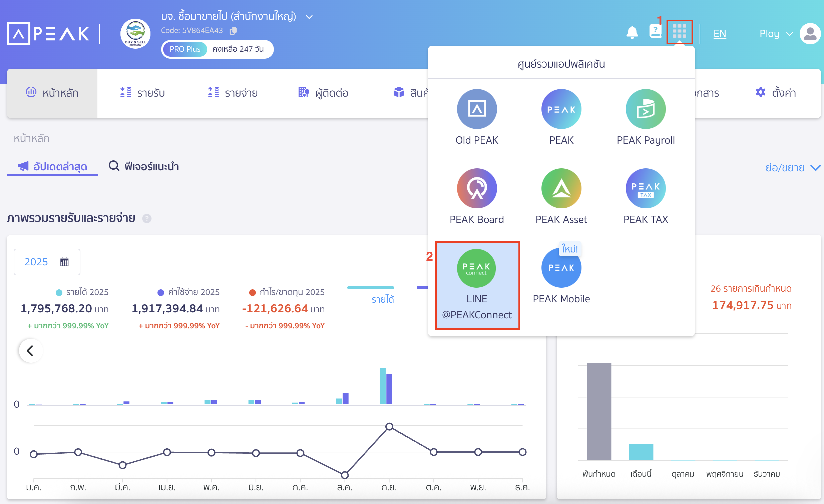Open the PEAK Payroll app
This screenshot has height=504, width=824.
click(645, 109)
